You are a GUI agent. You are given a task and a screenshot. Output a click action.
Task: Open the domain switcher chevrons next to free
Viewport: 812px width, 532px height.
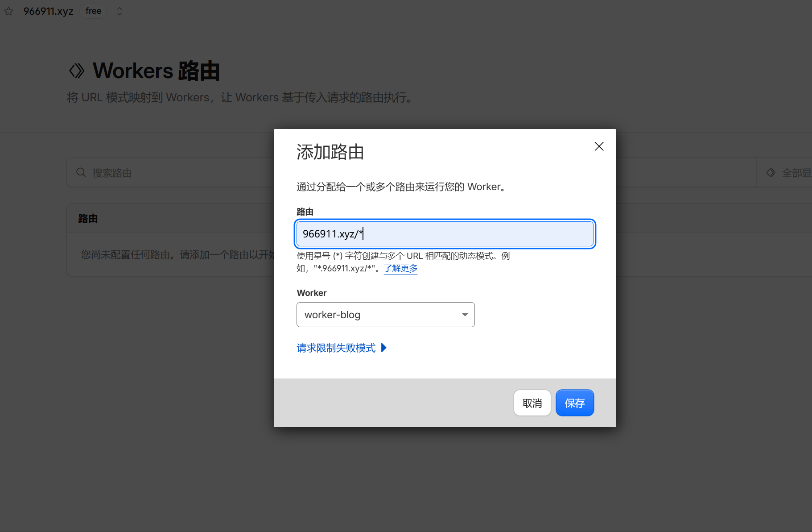point(119,11)
